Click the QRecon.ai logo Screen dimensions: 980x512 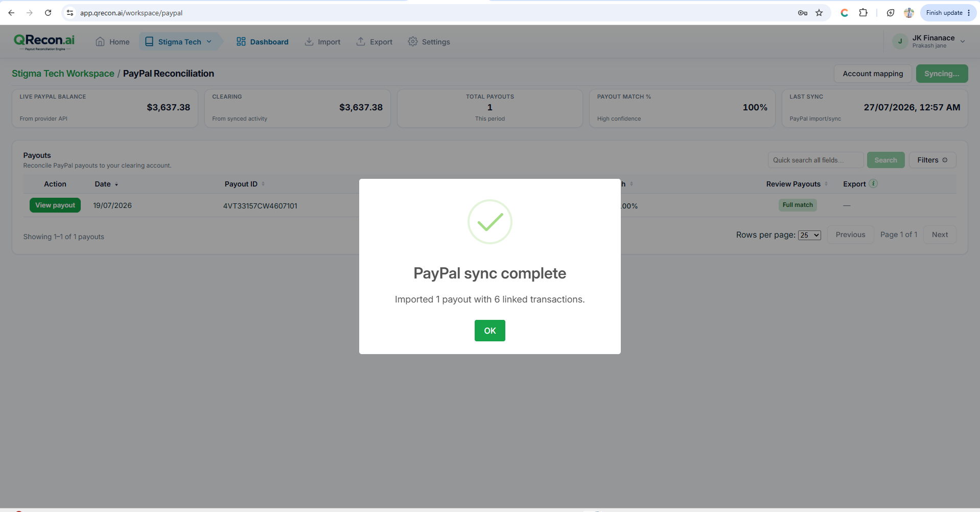[x=44, y=42]
